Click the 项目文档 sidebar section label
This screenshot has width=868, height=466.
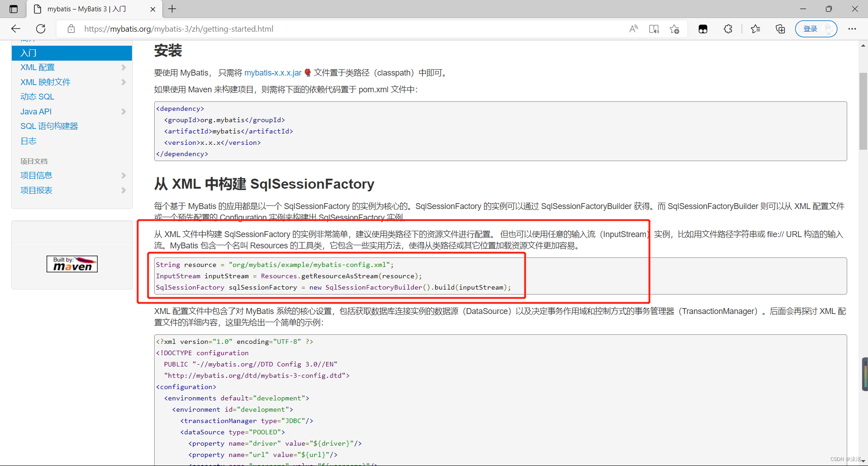click(34, 161)
